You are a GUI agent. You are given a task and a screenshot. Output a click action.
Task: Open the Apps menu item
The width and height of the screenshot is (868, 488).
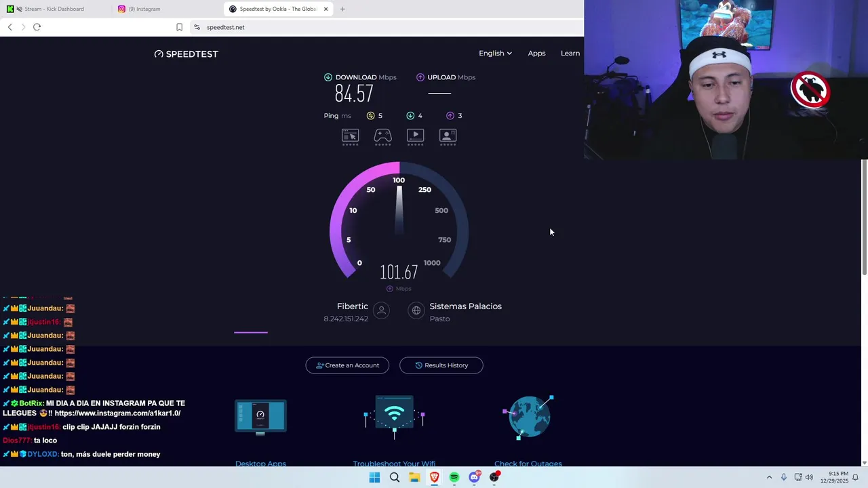point(536,53)
